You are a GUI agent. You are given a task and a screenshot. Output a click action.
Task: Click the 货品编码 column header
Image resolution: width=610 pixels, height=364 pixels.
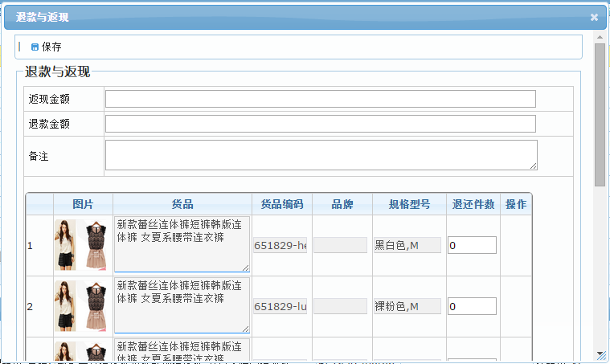pos(281,204)
